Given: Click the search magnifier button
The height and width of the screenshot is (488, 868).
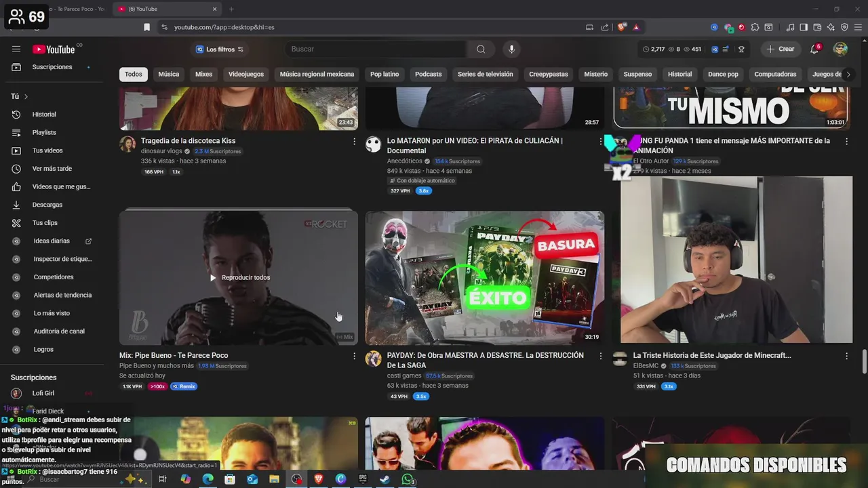Looking at the screenshot, I should (x=481, y=49).
